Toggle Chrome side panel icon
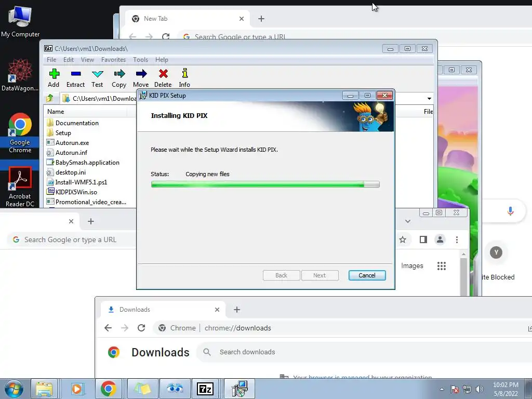 [423, 240]
